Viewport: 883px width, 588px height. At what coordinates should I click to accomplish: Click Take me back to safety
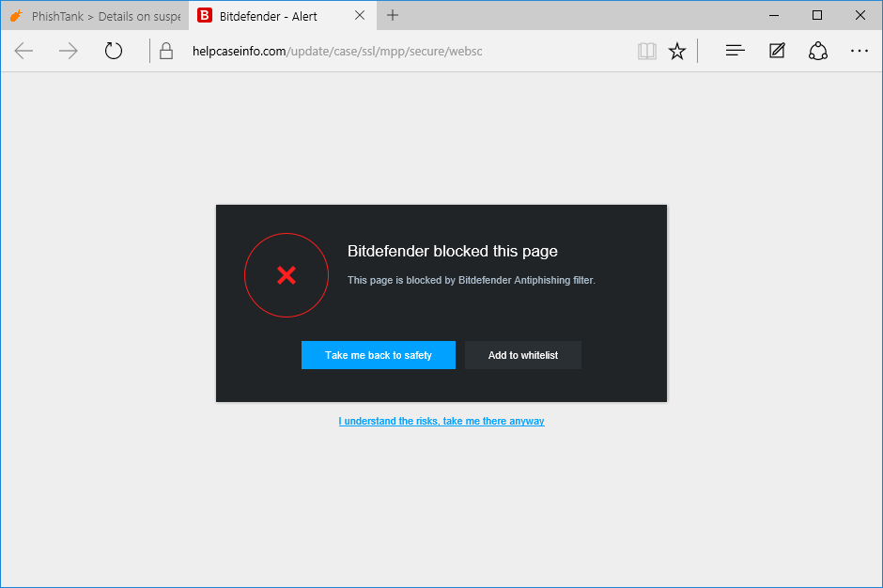pos(378,355)
